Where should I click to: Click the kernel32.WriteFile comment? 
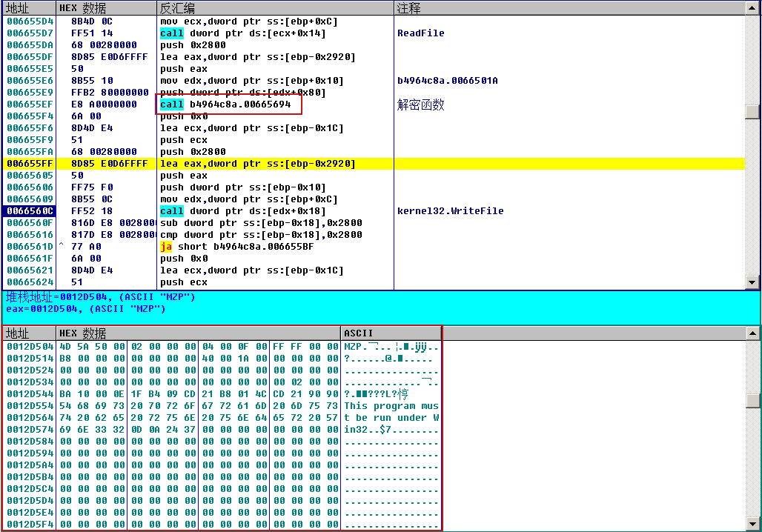451,211
